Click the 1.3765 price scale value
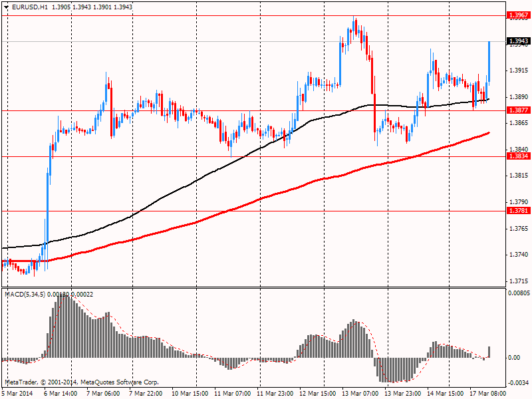 pos(519,229)
